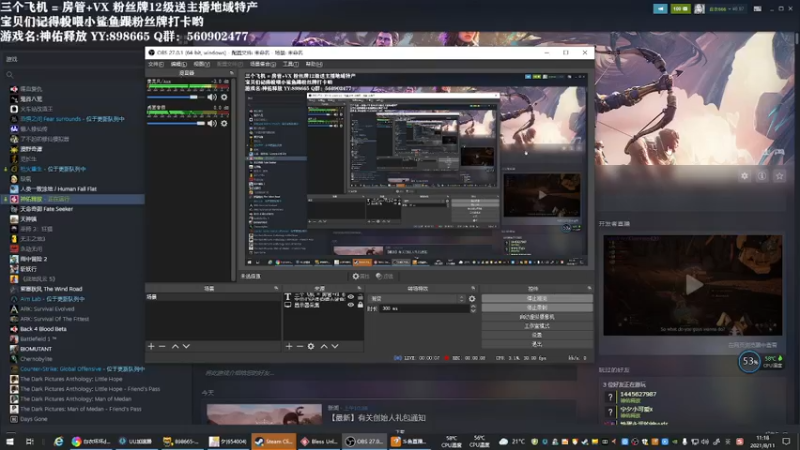Move source up in Sources panel
The image size is (800, 450).
click(323, 346)
